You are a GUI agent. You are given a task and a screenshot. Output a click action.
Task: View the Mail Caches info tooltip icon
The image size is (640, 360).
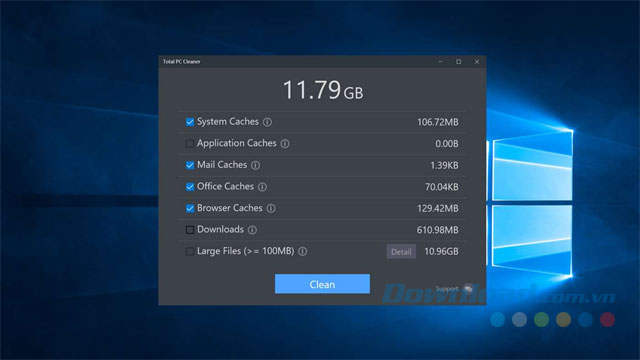click(256, 165)
